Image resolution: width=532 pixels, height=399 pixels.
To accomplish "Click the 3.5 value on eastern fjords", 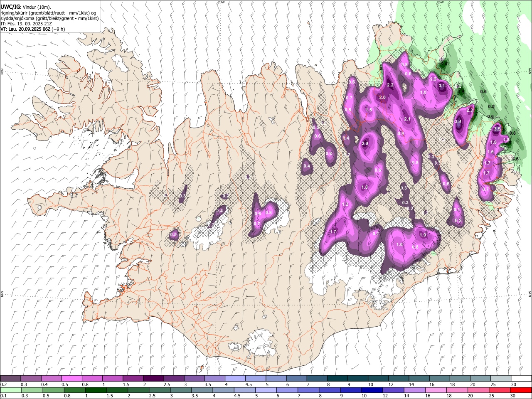I will pos(497,129).
